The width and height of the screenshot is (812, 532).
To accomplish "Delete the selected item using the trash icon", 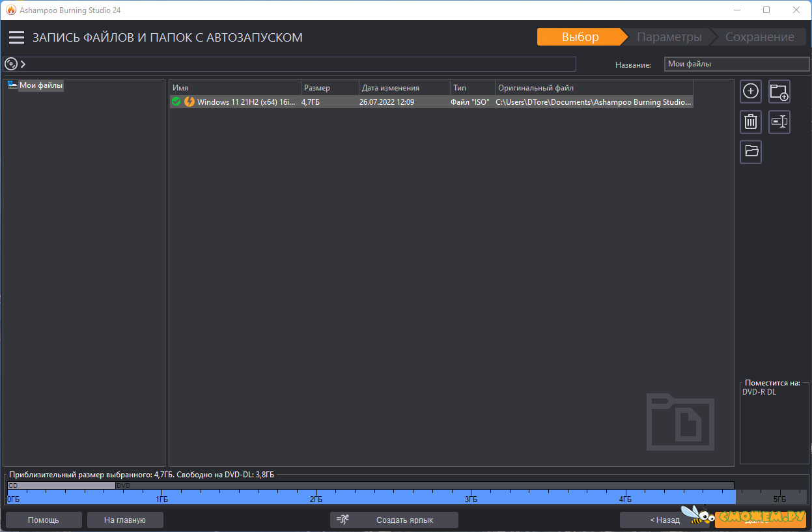I will point(751,122).
